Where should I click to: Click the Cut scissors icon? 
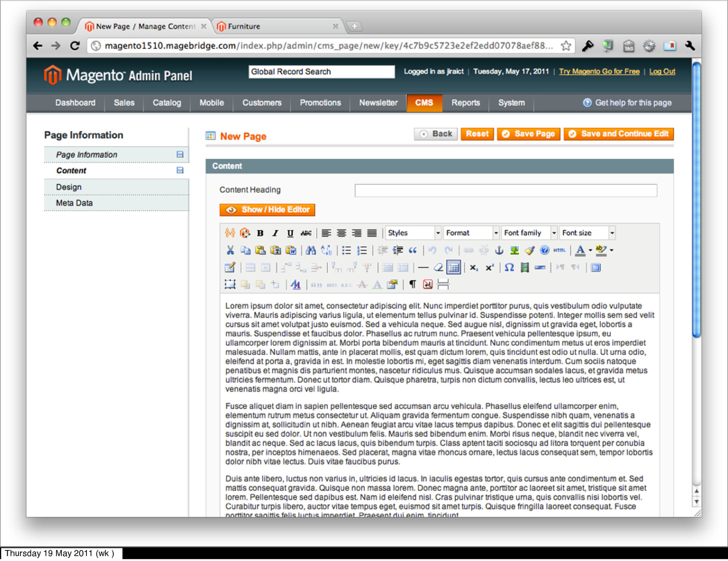click(x=230, y=250)
